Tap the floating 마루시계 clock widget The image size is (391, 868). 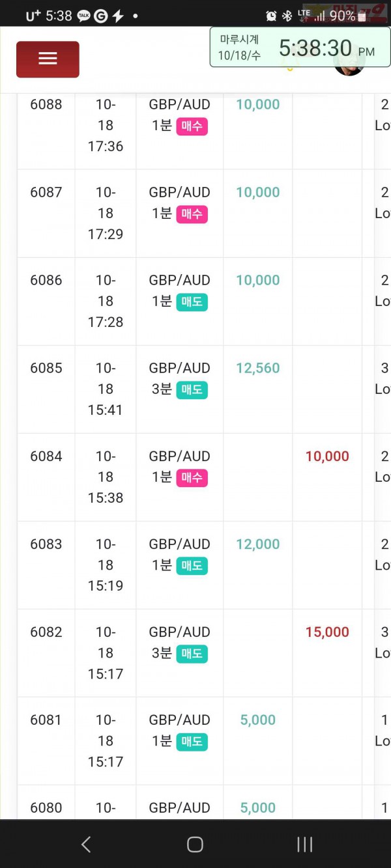[300, 47]
